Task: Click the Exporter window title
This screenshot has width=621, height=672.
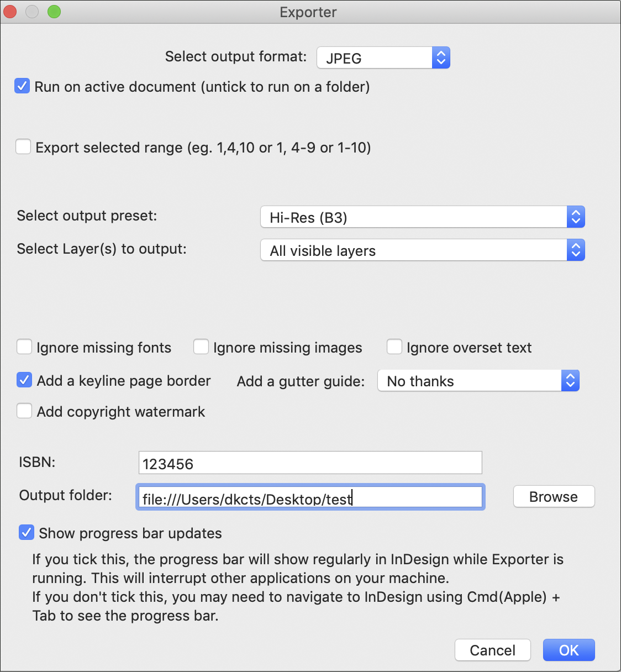Action: click(308, 12)
